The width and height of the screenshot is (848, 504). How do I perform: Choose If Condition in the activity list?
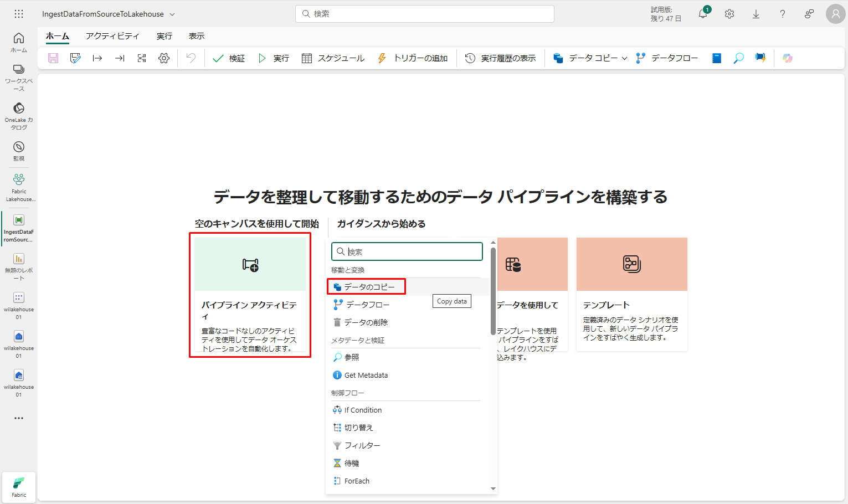point(363,410)
